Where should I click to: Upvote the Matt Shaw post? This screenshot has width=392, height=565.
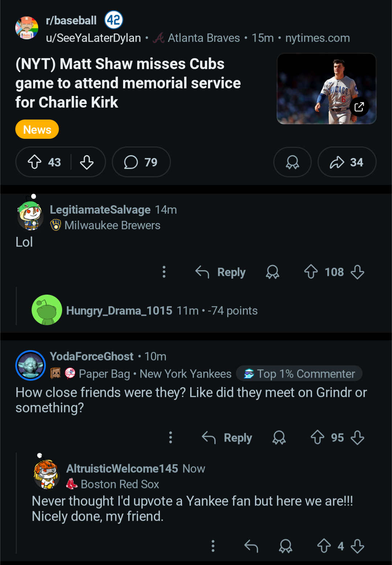tap(35, 162)
